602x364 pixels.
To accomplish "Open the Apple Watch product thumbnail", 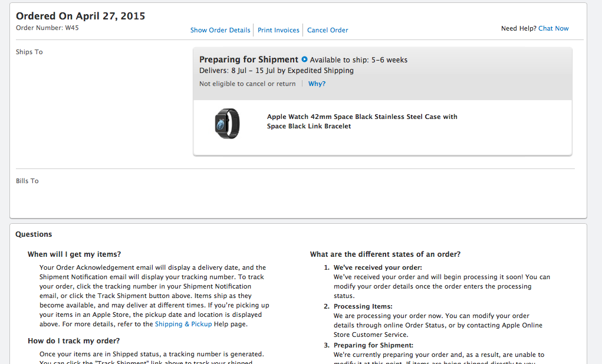I will pos(227,124).
